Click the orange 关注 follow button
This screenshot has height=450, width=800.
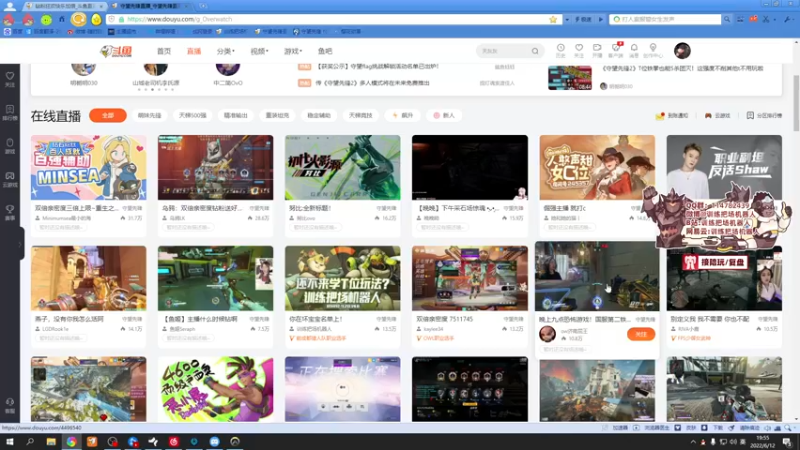[641, 334]
